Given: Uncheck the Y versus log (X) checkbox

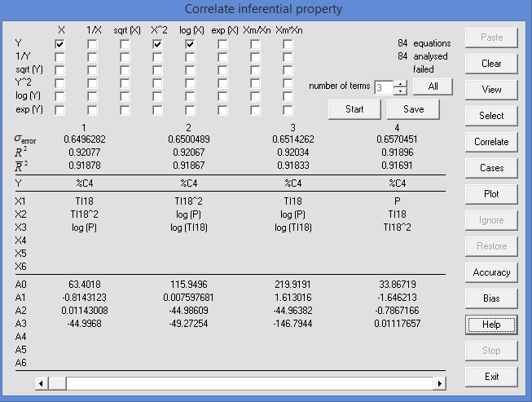Looking at the screenshot, I should [x=190, y=43].
